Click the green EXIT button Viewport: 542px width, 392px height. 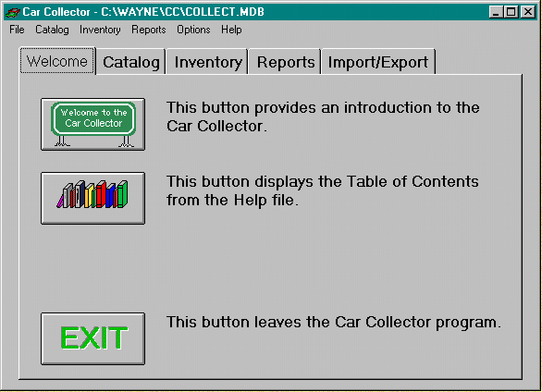pos(92,338)
